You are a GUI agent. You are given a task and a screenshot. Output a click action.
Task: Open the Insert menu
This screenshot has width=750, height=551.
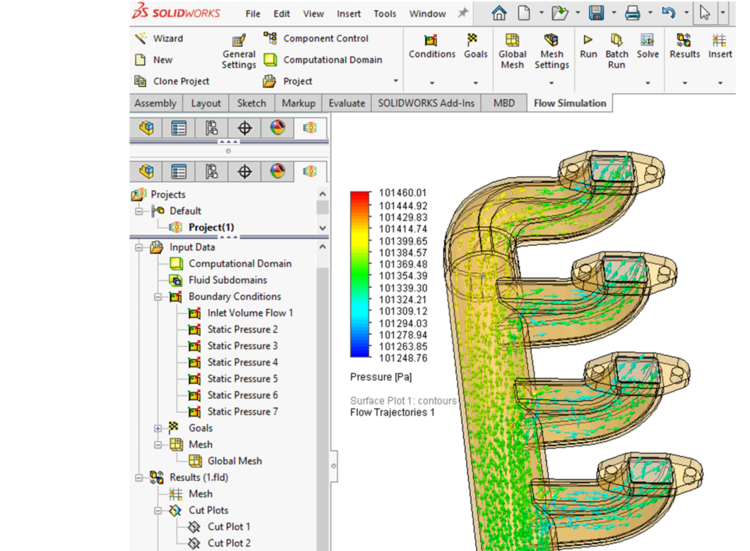[349, 14]
